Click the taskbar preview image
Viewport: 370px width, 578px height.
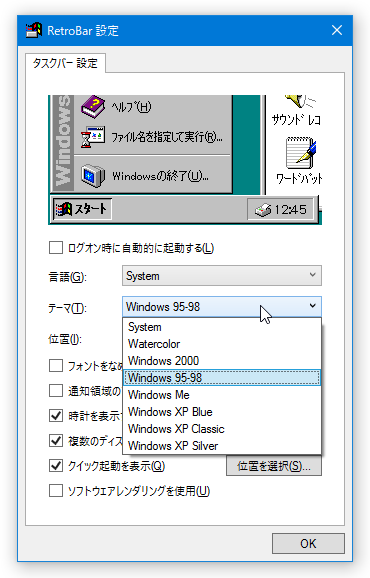pos(185,160)
